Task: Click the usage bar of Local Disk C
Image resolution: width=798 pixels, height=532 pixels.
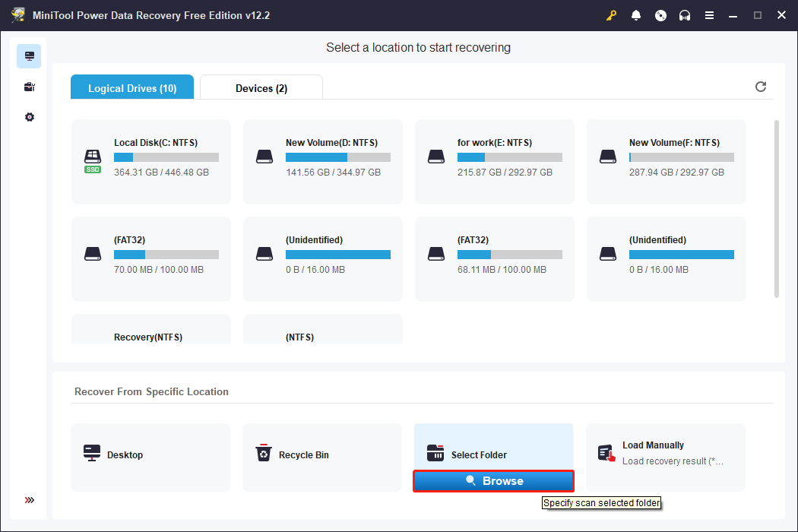Action: tap(166, 157)
